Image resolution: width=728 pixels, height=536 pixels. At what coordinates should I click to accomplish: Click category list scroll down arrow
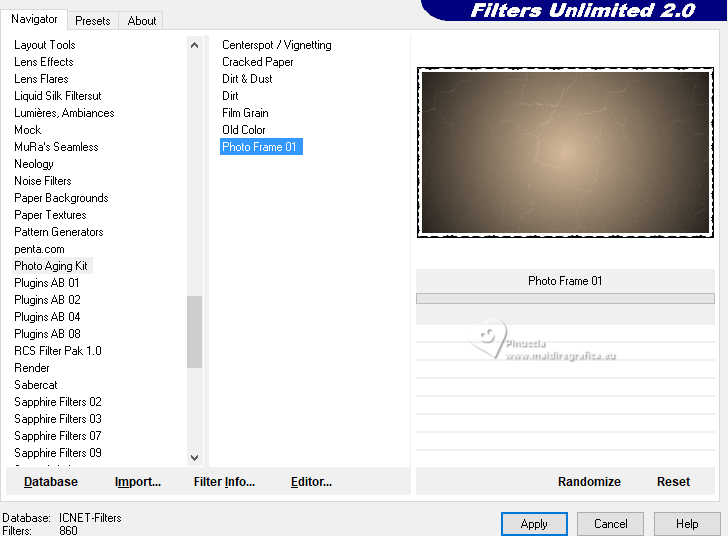pyautogui.click(x=195, y=458)
